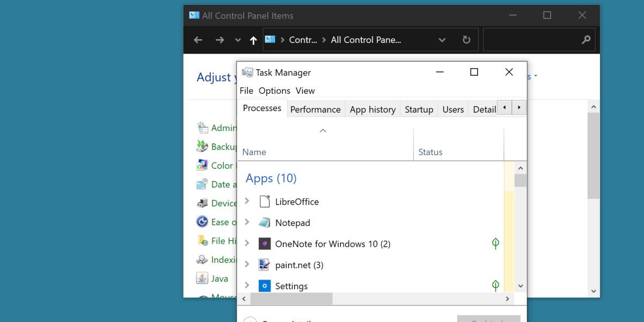This screenshot has width=644, height=322.
Task: Go up one level with up arrow
Action: (x=253, y=40)
